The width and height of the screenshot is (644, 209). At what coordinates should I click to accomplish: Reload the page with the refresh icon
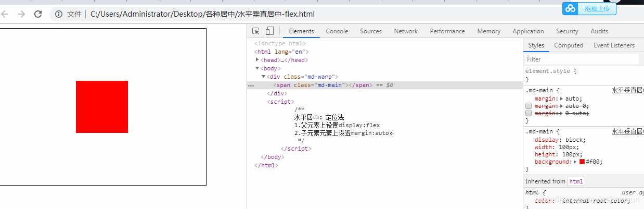coord(38,14)
